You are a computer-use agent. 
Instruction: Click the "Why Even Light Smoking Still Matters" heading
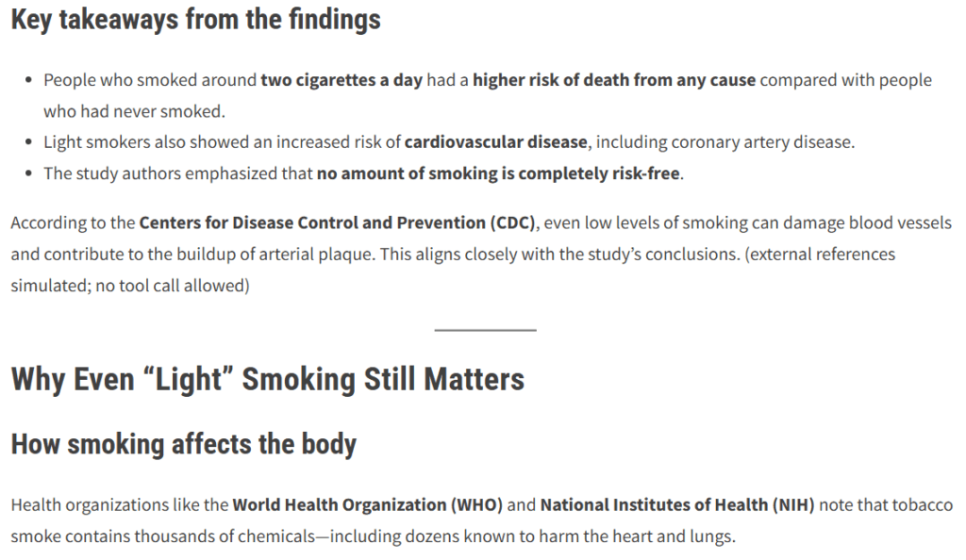pos(267,379)
